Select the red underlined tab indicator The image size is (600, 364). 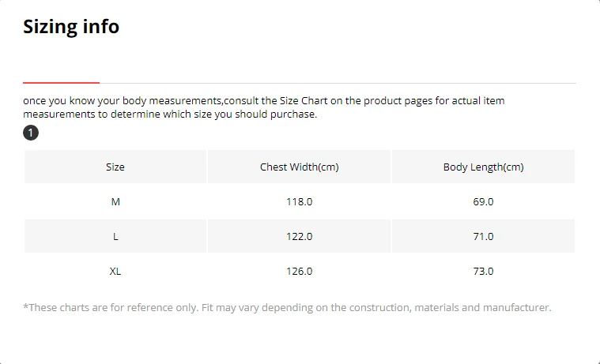(61, 83)
